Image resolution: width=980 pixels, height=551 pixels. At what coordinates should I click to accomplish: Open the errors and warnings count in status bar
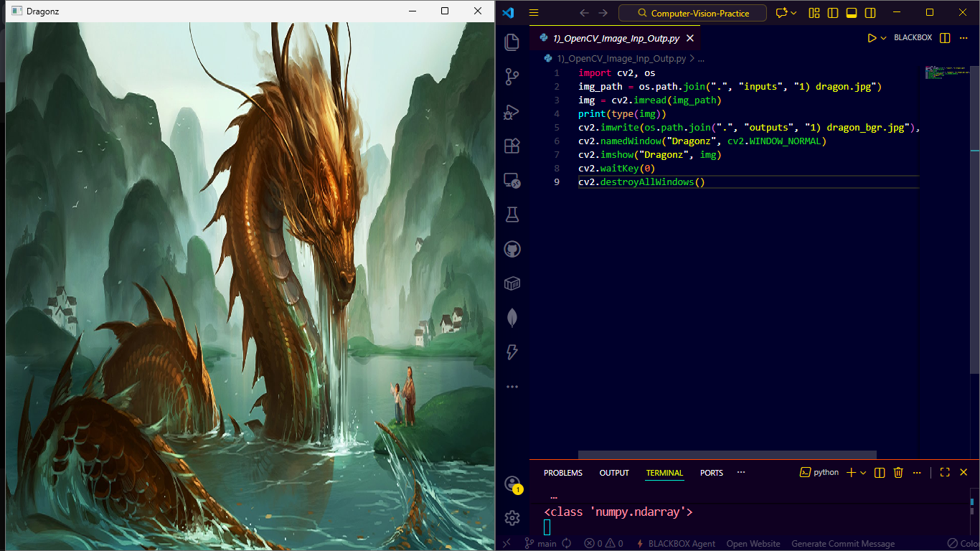(x=603, y=544)
